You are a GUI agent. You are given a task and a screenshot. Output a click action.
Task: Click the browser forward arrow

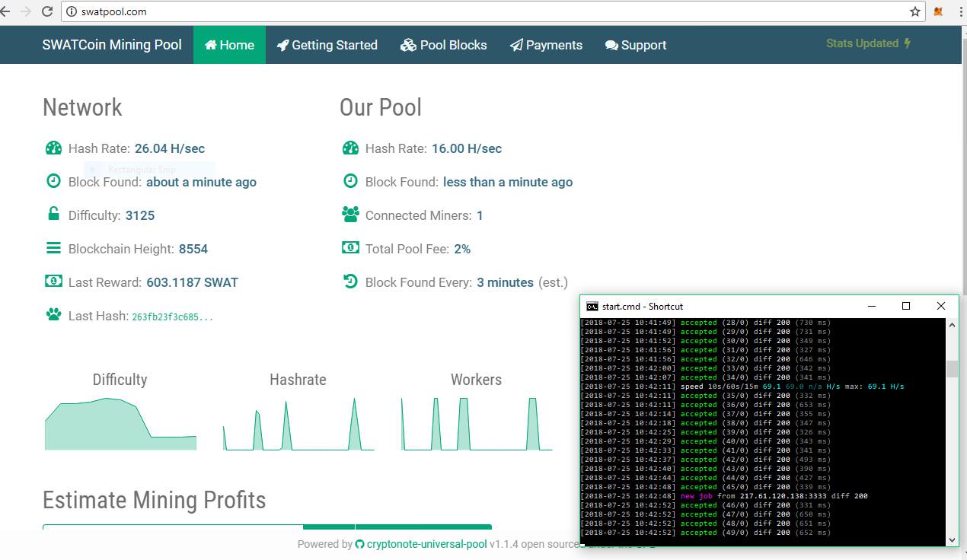[26, 11]
